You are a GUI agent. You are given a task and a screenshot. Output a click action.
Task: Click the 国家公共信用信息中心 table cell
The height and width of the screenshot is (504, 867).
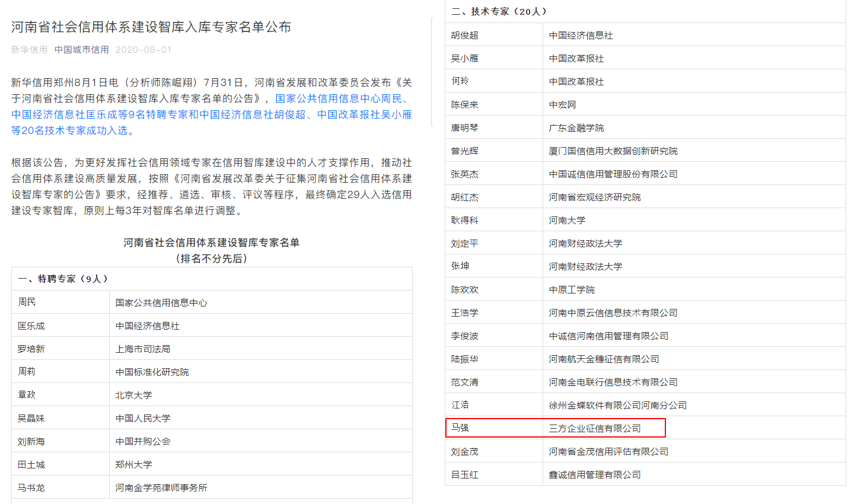(161, 302)
